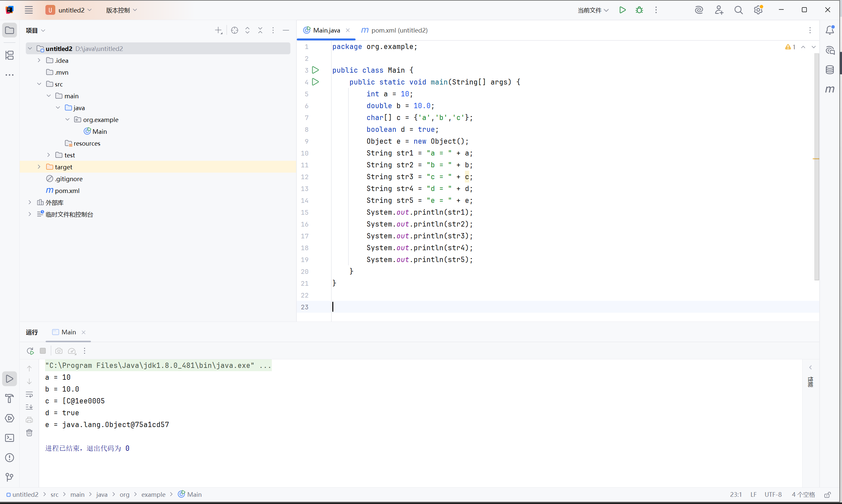Open Terminal tool window in left sidebar

click(x=10, y=438)
